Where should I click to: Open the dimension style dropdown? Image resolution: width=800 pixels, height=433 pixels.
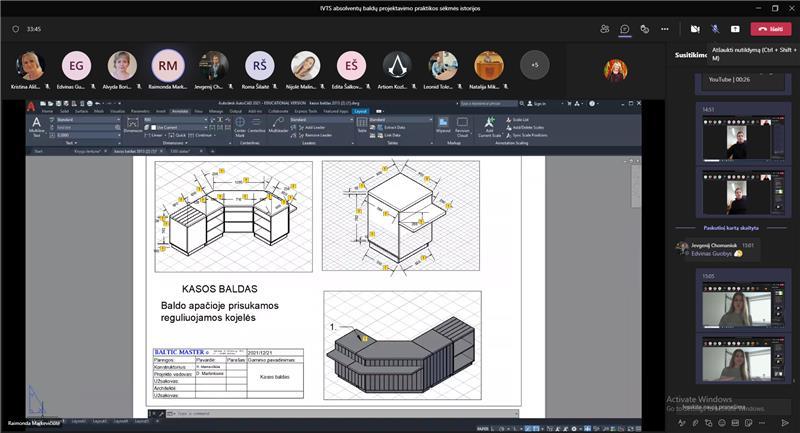tap(176, 120)
